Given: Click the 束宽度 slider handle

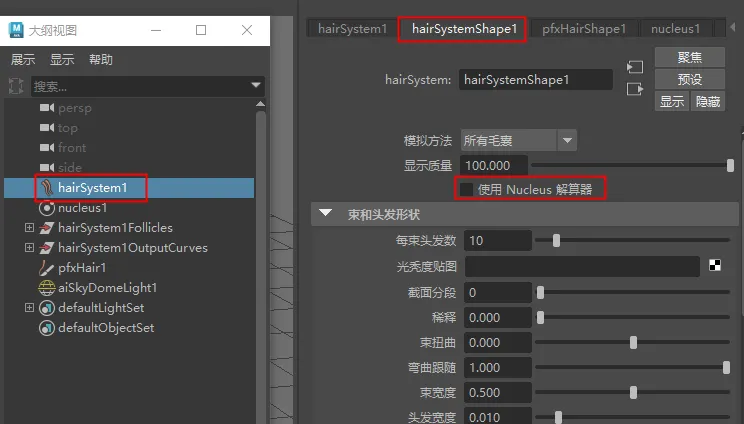Looking at the screenshot, I should pos(634,392).
